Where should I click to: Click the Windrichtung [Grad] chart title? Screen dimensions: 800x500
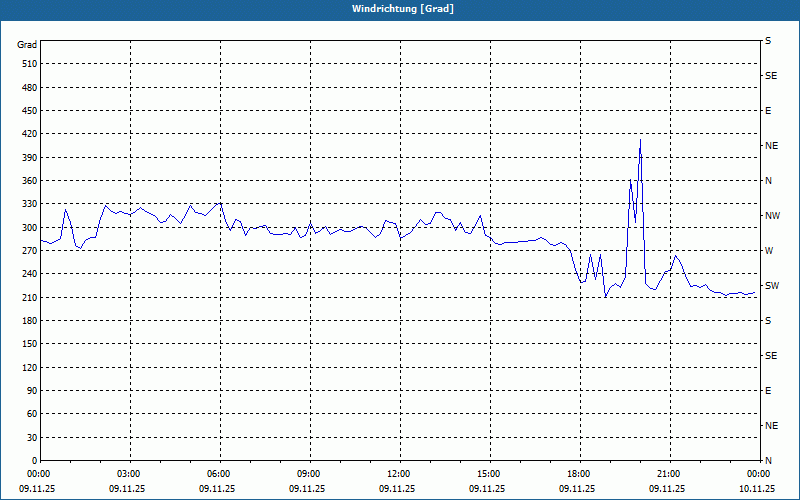[403, 9]
